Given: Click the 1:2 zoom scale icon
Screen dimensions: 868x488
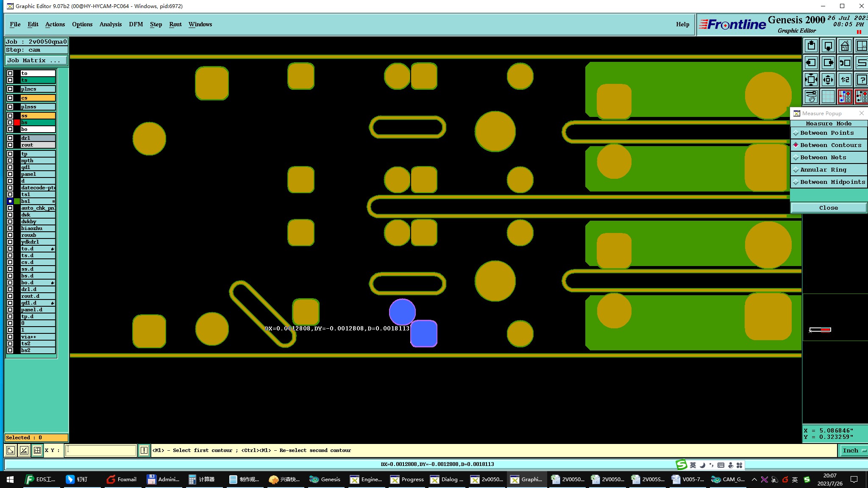Looking at the screenshot, I should (844, 80).
